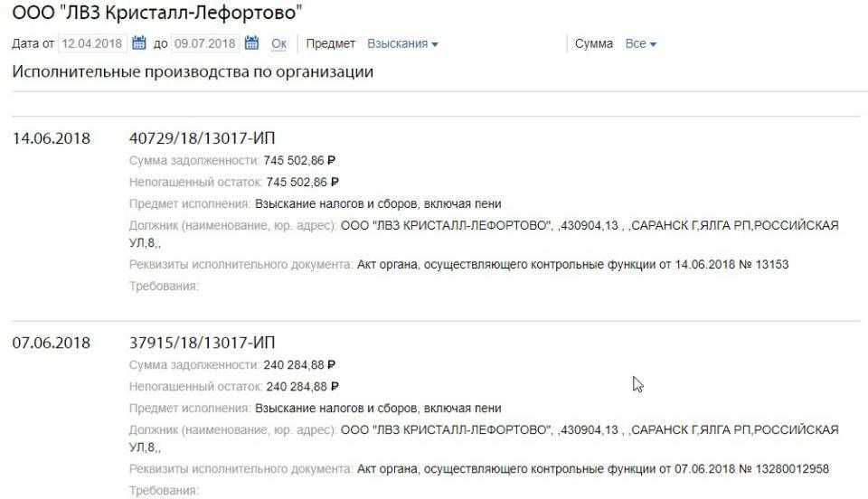Click the Требования label in first entry
868x499 pixels.
pyautogui.click(x=164, y=286)
